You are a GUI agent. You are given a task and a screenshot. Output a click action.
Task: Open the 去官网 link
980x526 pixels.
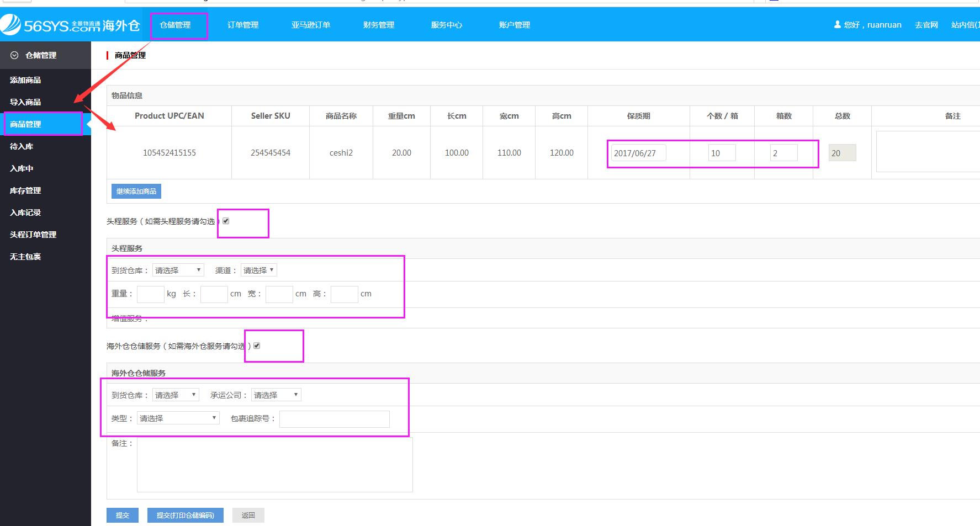[926, 25]
